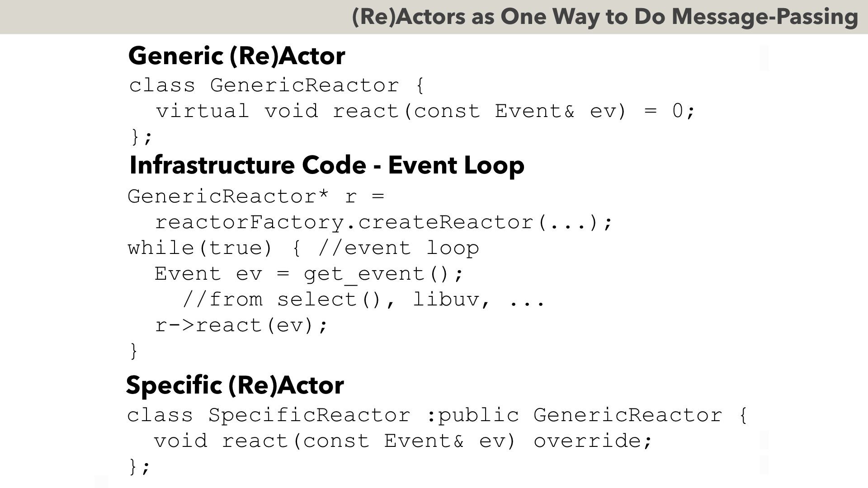Image resolution: width=868 pixels, height=488 pixels.
Task: Click the 'Generic (Re)Actor' heading
Action: [x=237, y=56]
